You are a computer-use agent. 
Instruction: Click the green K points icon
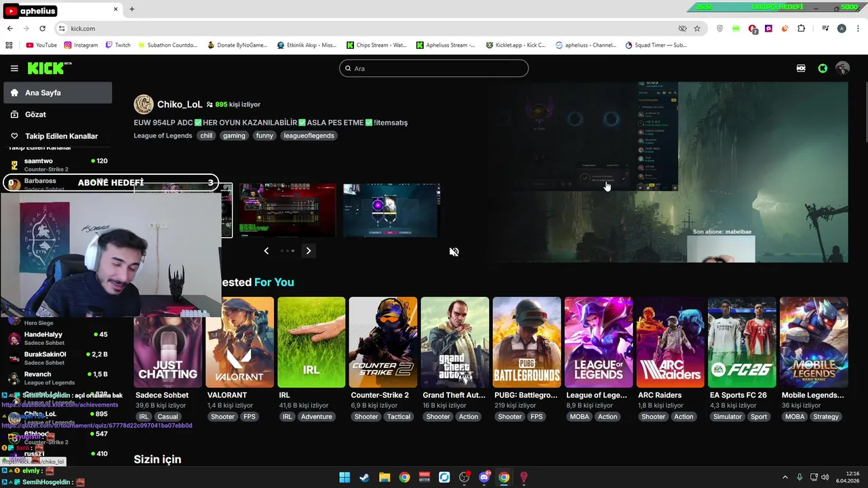click(x=823, y=68)
